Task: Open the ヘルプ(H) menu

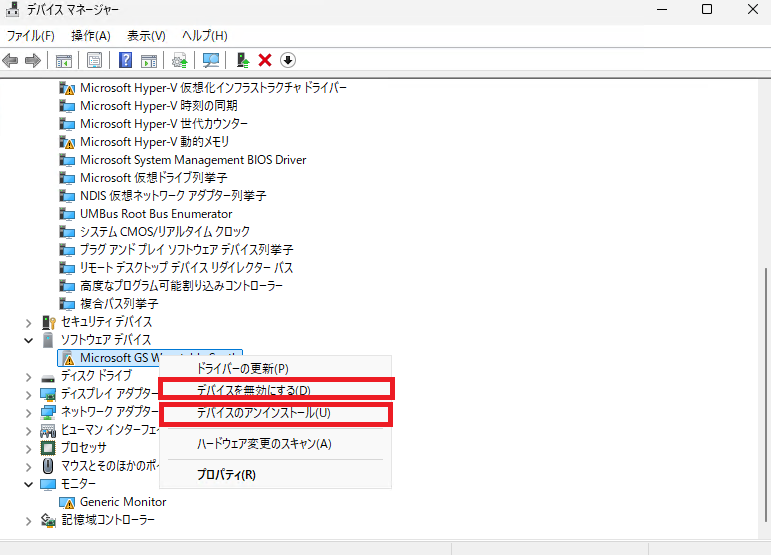Action: (x=205, y=36)
